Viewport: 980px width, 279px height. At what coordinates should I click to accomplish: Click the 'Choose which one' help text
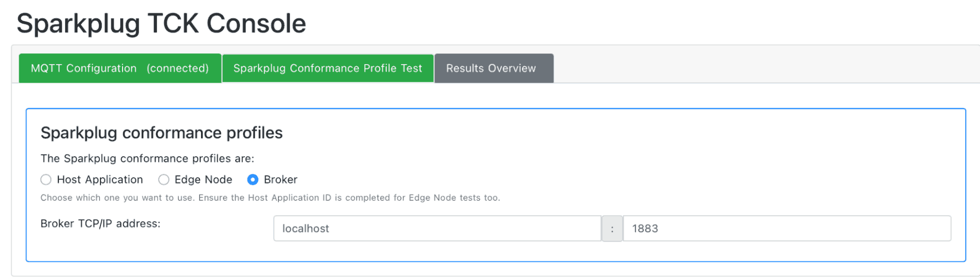coord(270,198)
